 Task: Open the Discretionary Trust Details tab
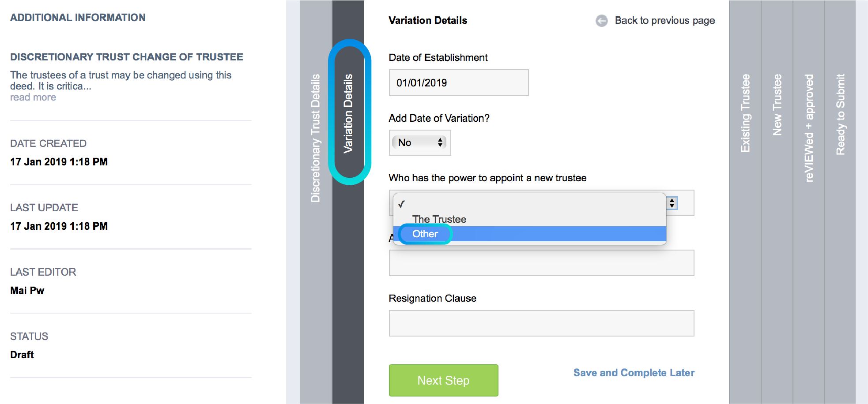pyautogui.click(x=316, y=138)
